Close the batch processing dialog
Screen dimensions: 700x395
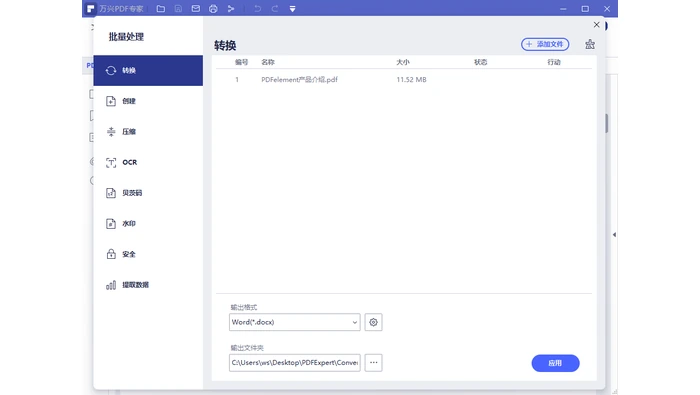click(x=596, y=25)
